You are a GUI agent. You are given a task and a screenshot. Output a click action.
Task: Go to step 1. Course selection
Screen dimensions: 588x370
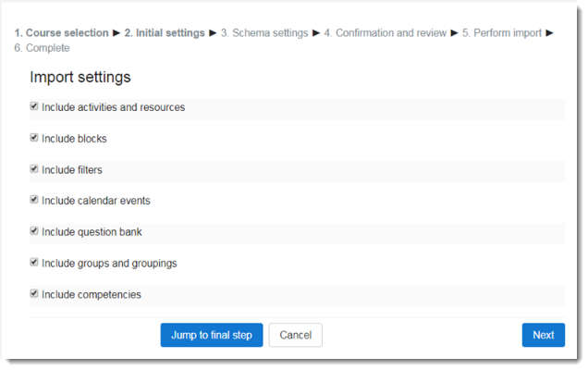[x=62, y=33]
